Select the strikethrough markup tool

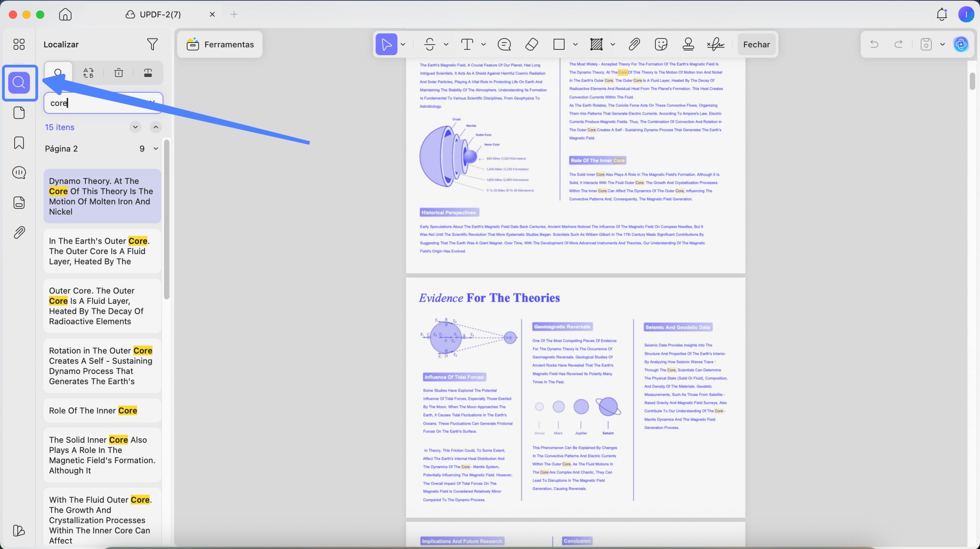coord(430,44)
